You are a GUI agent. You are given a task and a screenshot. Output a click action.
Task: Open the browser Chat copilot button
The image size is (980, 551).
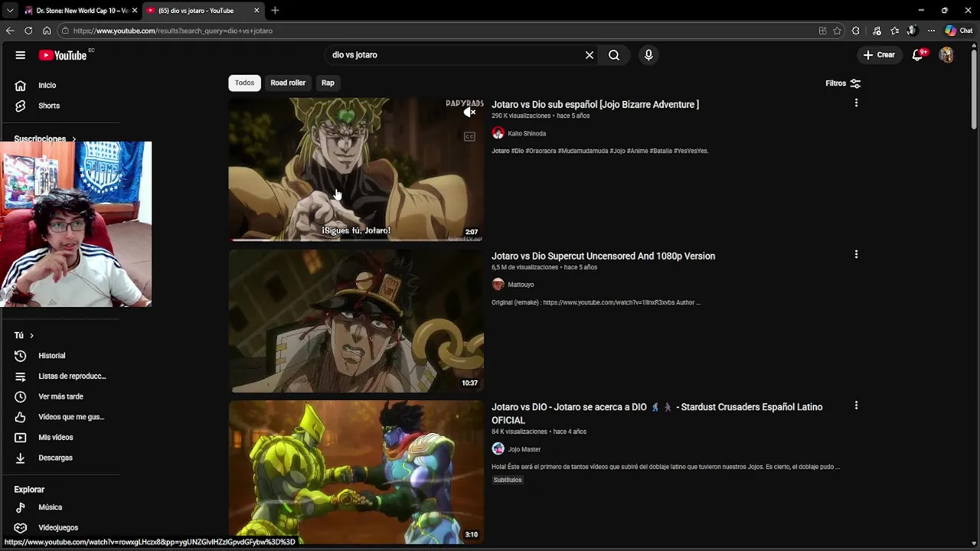point(959,31)
